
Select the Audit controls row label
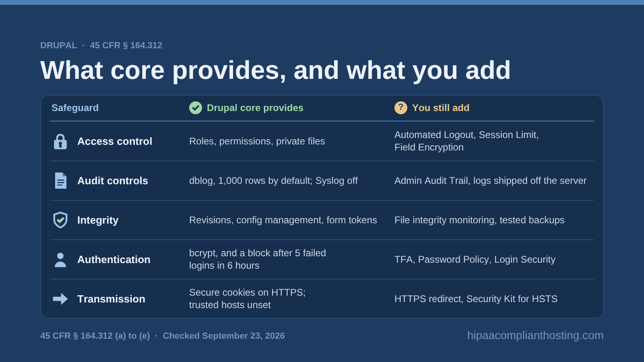(113, 181)
